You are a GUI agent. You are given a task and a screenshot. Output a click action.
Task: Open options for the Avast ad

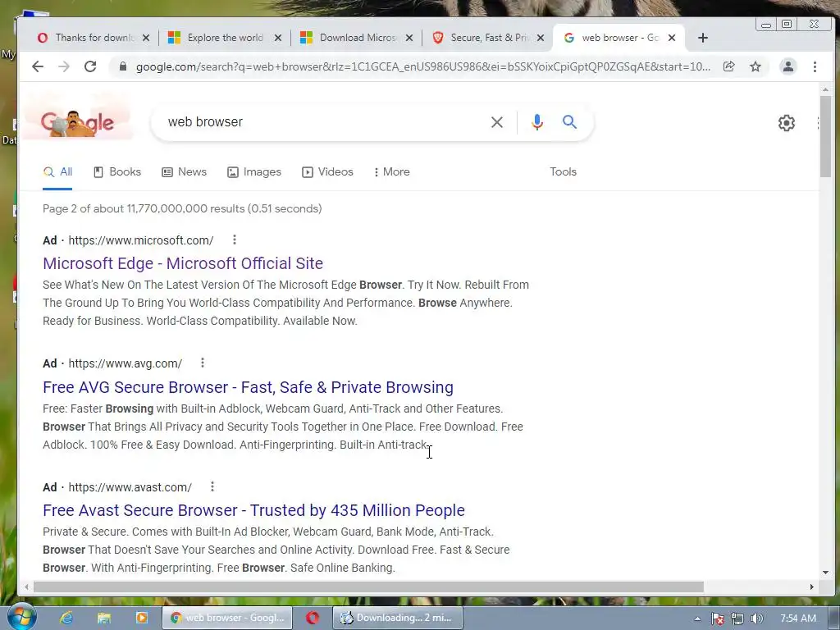212,486
